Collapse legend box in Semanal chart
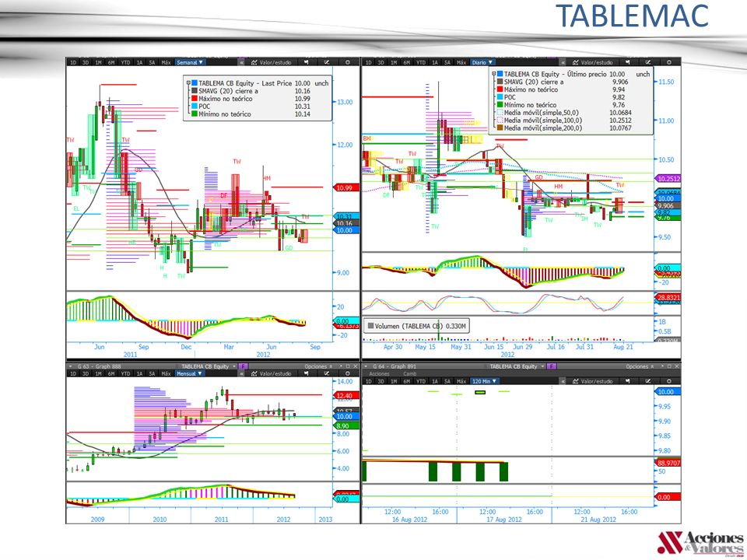The image size is (747, 560). [x=188, y=83]
